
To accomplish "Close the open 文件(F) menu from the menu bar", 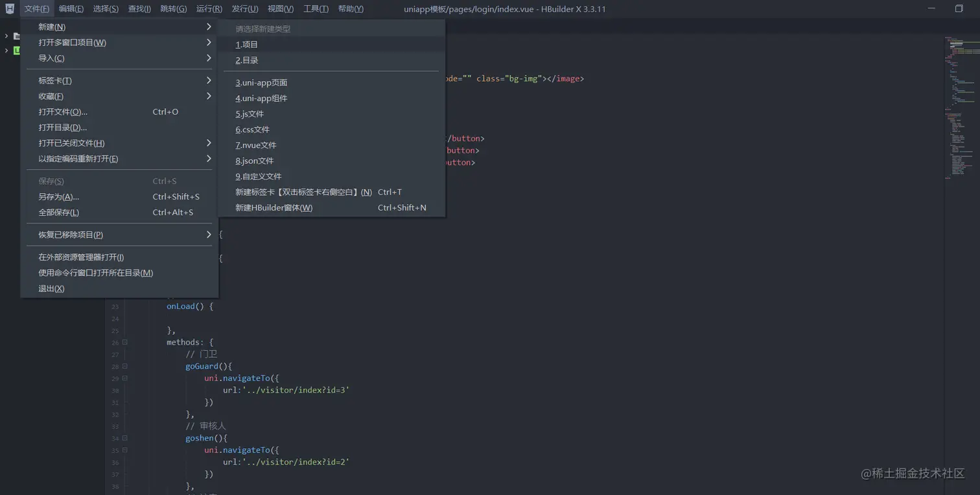I will pos(37,8).
